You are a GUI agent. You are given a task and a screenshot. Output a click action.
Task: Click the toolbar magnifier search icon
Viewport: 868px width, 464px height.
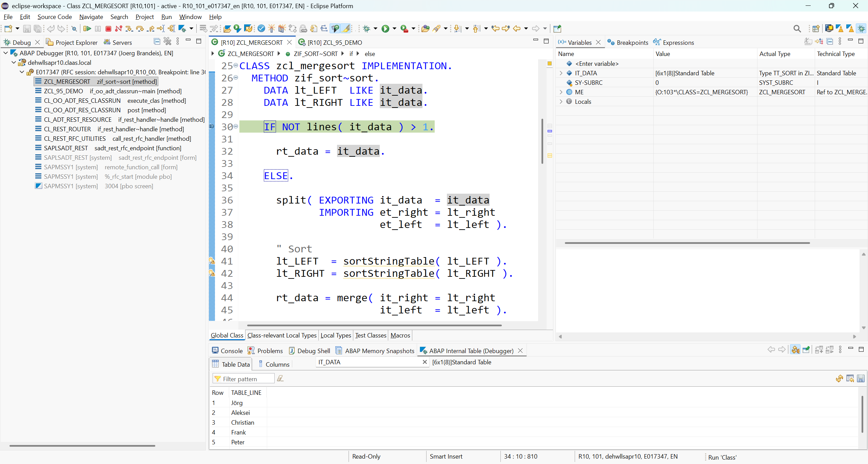coord(797,29)
